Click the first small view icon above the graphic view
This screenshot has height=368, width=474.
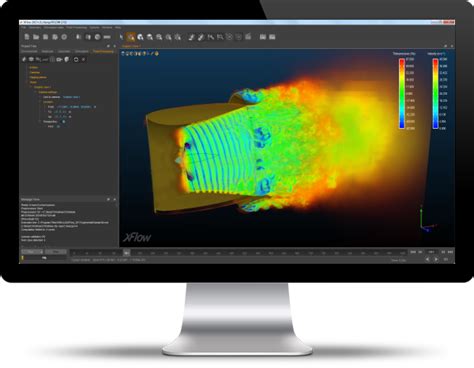pos(123,53)
